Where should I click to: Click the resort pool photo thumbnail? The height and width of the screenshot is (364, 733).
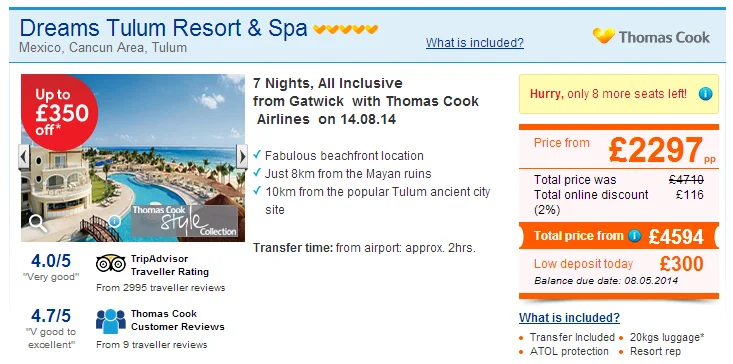133,158
